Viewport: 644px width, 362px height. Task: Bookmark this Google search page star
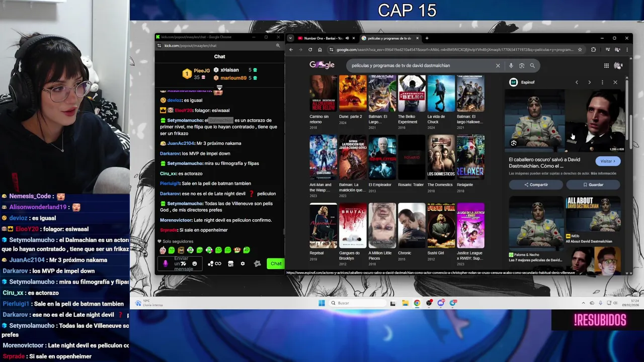pos(580,50)
